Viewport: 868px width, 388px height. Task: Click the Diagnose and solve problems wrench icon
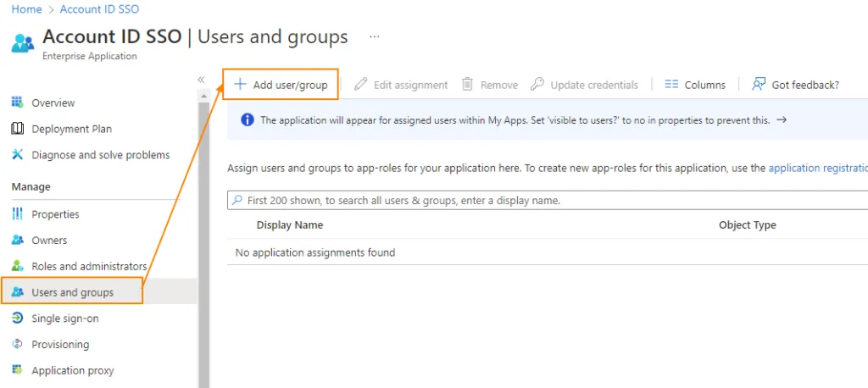(17, 154)
